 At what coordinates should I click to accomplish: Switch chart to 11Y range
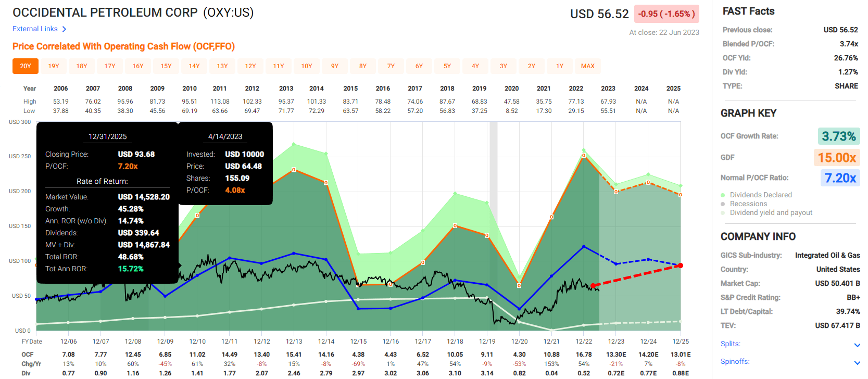tap(279, 66)
